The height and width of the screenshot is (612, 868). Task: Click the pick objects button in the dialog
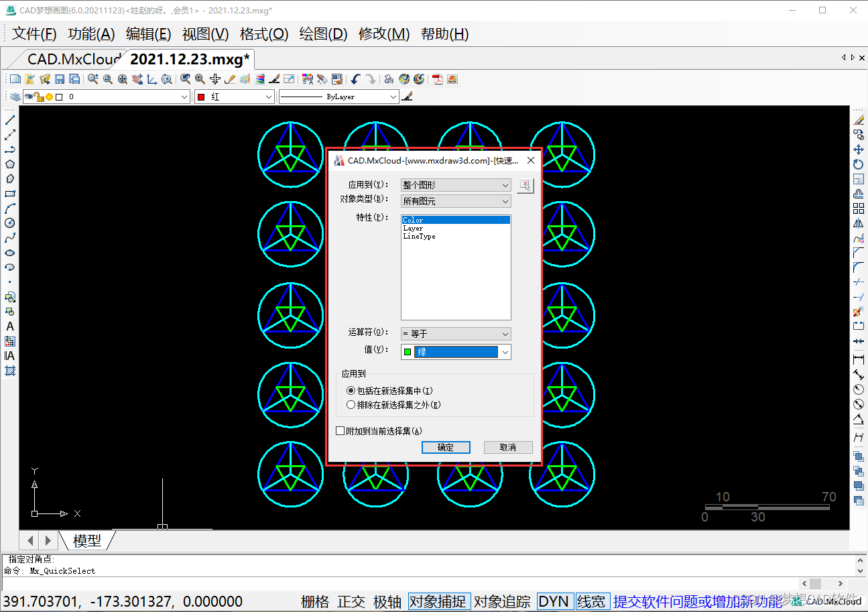(x=525, y=186)
